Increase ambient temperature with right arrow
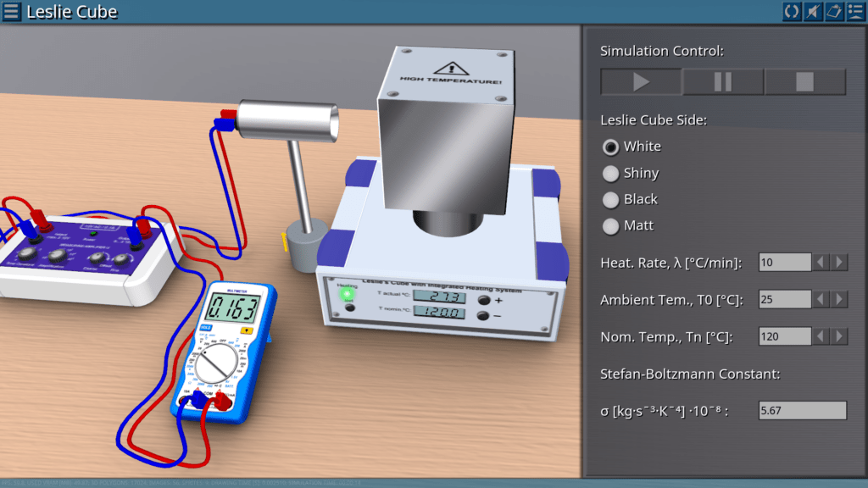This screenshot has width=868, height=488. (839, 300)
